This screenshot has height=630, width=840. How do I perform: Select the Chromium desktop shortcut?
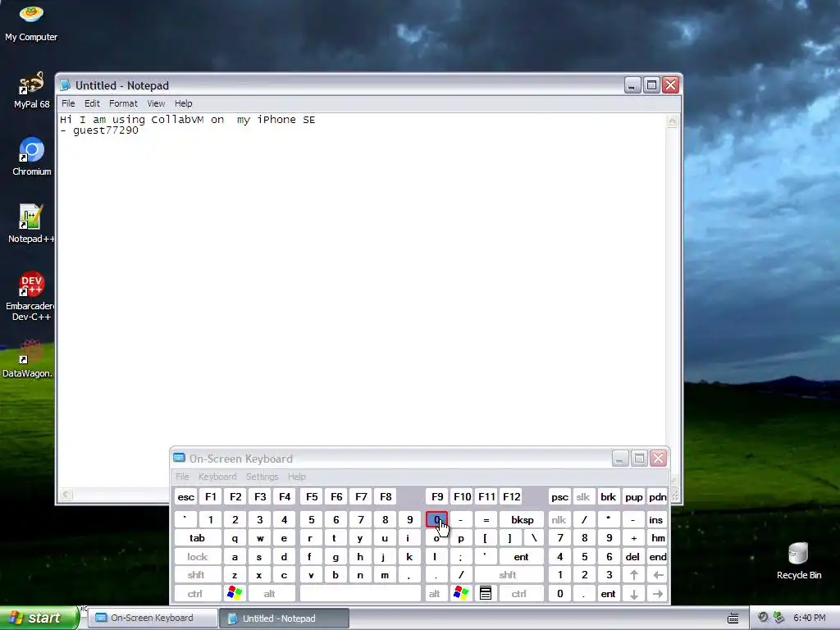click(x=32, y=157)
